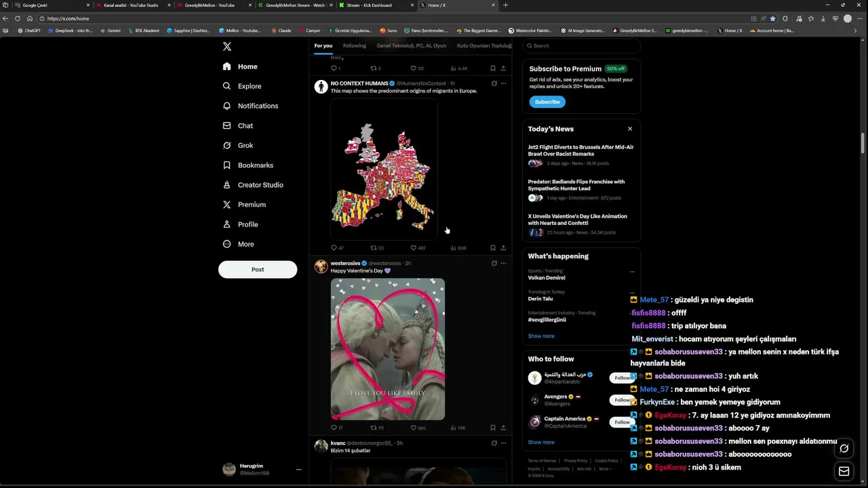This screenshot has height=488, width=868.
Task: Switch to Genel Teknoloji, PC, AI, Oyun tab
Action: tap(412, 45)
